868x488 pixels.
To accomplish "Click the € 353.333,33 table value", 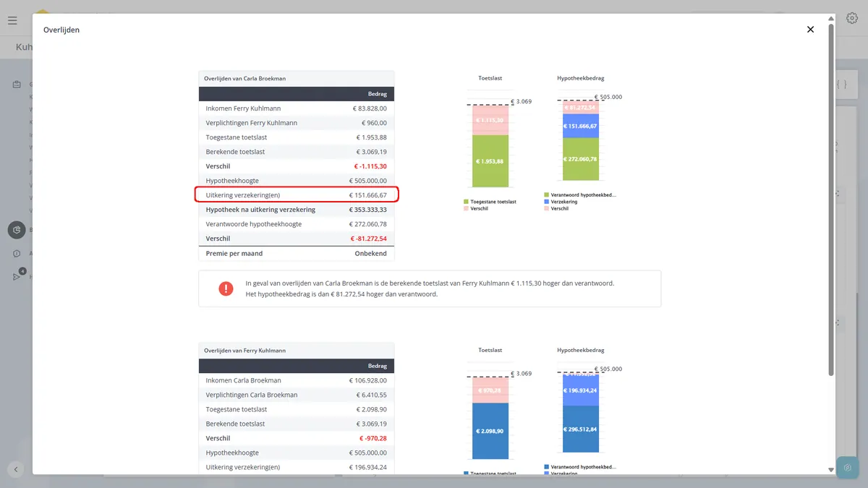I will point(367,210).
